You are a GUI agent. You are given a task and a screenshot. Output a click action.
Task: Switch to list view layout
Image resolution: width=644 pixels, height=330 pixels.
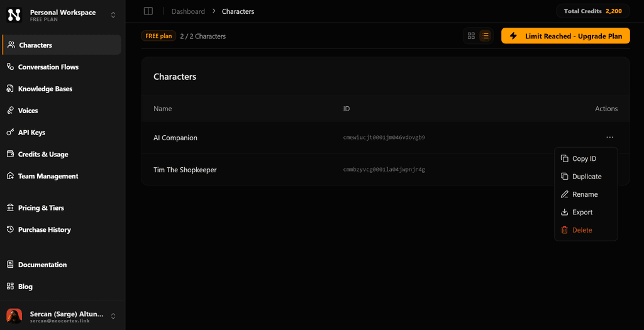pyautogui.click(x=485, y=36)
